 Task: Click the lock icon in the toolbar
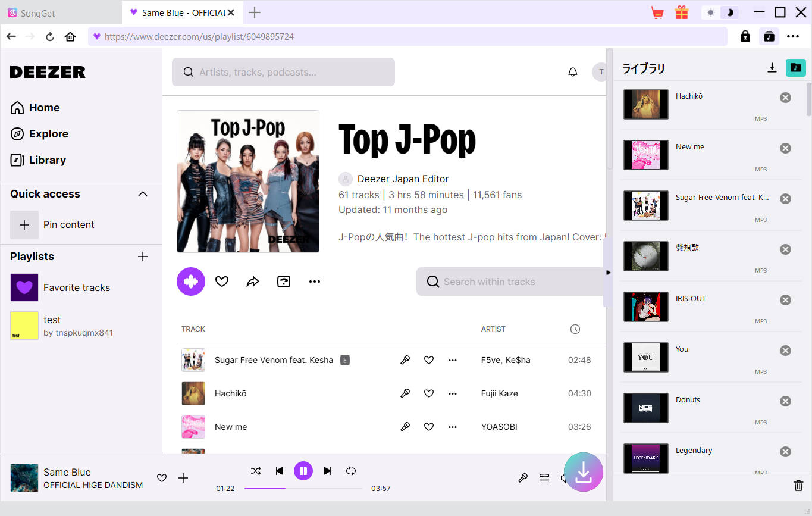[x=745, y=36]
